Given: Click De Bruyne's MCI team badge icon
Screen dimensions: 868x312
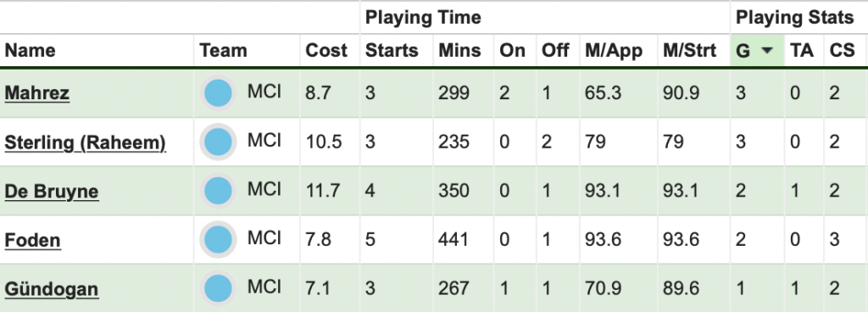Looking at the screenshot, I should (218, 191).
